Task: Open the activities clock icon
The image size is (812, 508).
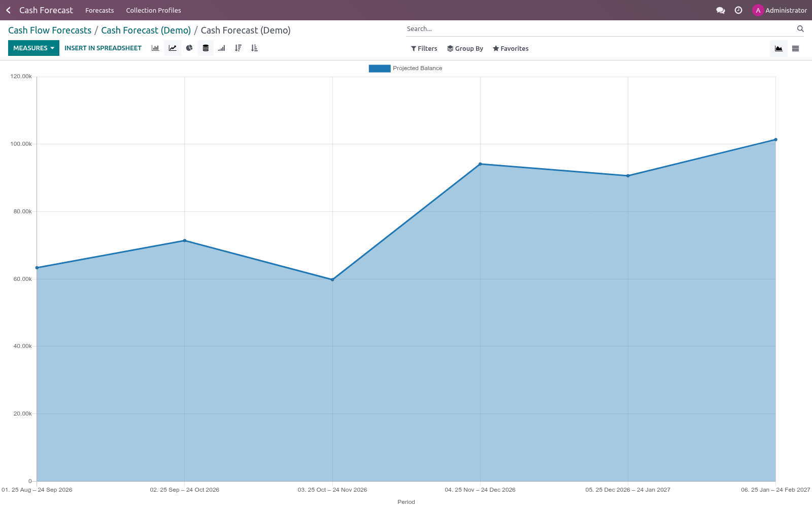Action: click(738, 10)
